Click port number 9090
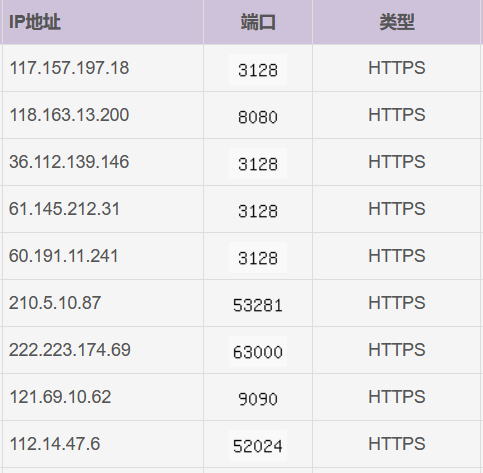Image resolution: width=483 pixels, height=473 pixels. [258, 399]
